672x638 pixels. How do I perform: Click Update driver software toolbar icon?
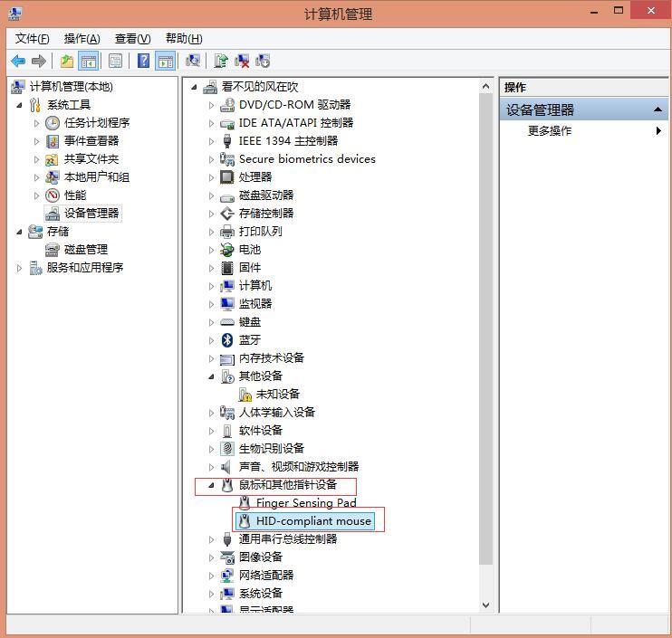coord(220,61)
